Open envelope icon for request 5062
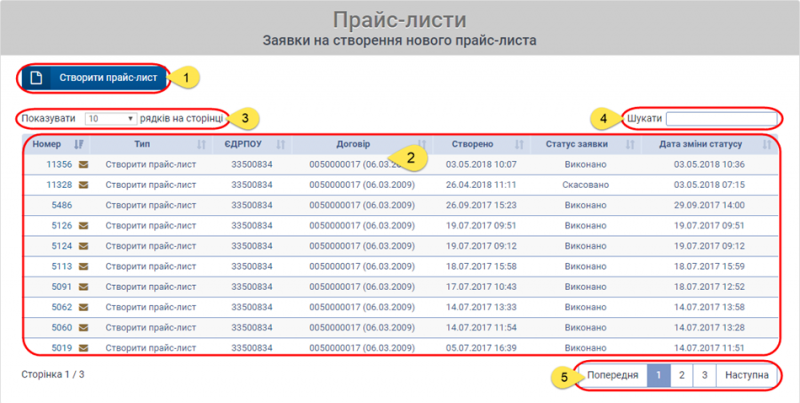The height and width of the screenshot is (403, 800). coord(84,307)
